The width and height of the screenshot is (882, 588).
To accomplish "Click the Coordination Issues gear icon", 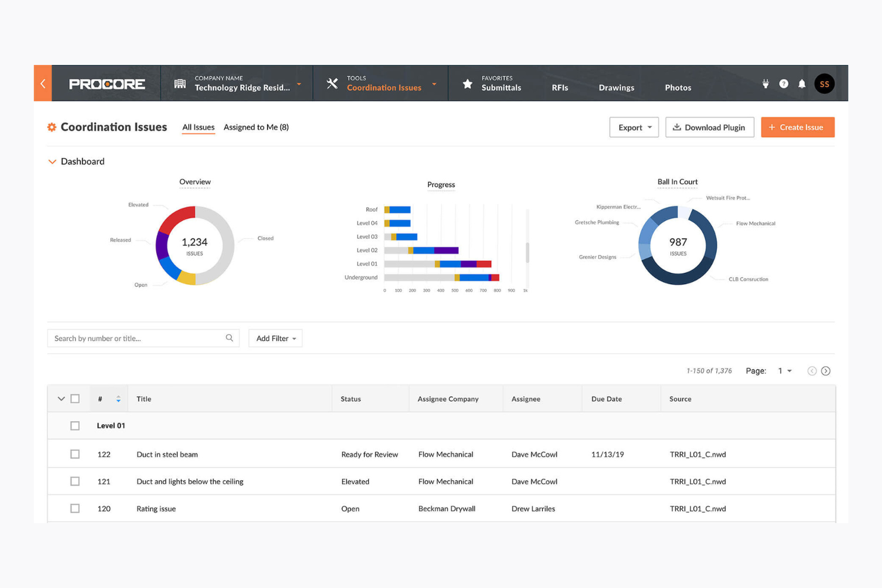I will pos(52,127).
